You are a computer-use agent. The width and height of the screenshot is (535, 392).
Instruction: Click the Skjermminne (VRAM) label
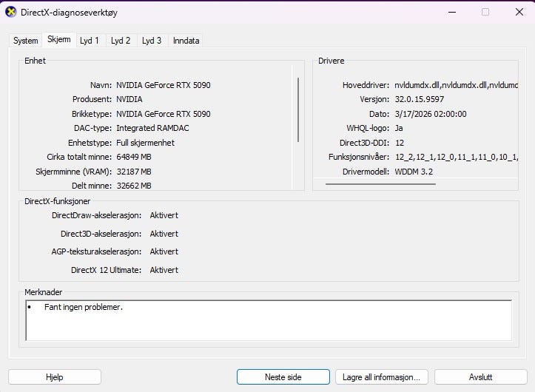point(74,172)
